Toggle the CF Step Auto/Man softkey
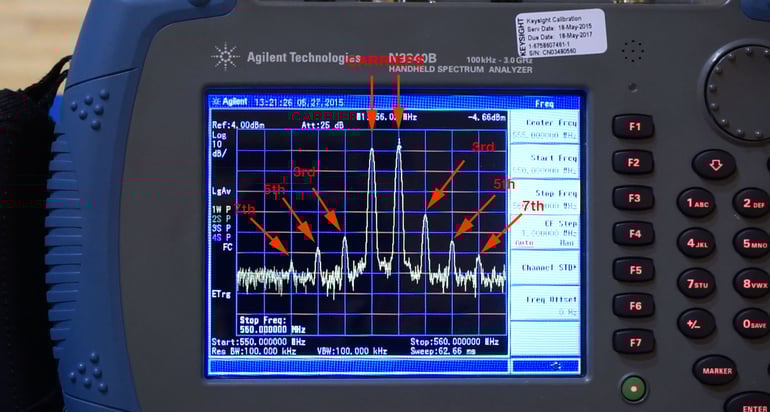This screenshot has width=770, height=412. pos(545,233)
